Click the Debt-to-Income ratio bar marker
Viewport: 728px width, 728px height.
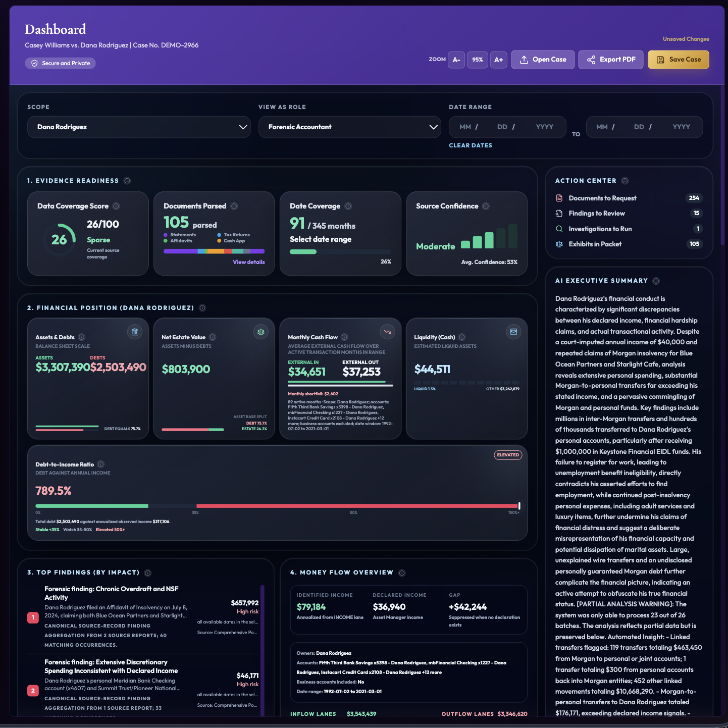pos(519,506)
